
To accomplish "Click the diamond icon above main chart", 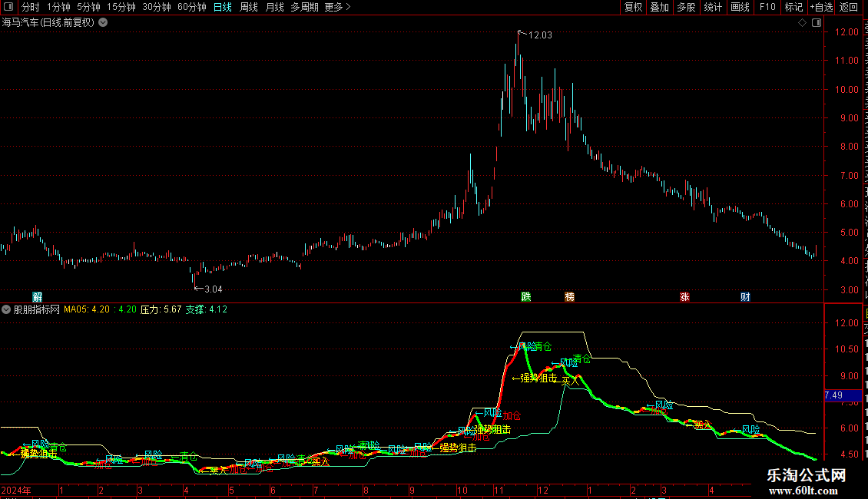I will point(802,23).
